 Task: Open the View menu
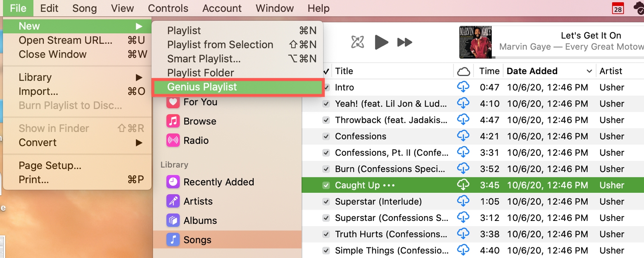pos(122,8)
